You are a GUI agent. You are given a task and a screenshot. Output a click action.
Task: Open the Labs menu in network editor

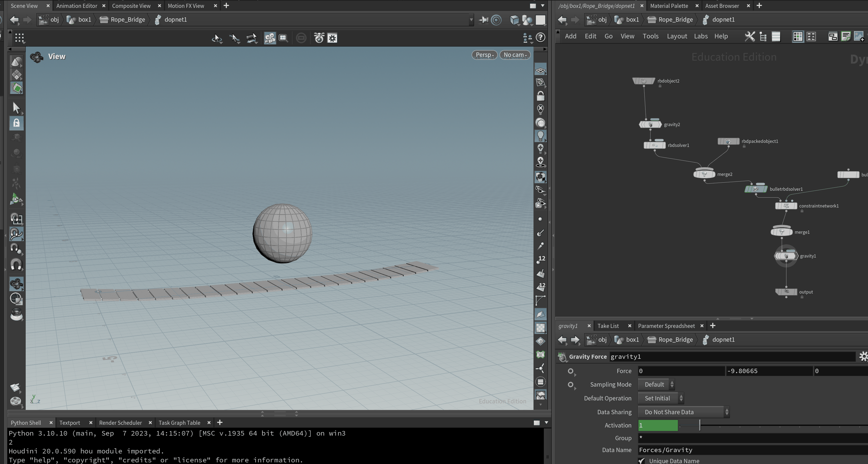(x=701, y=36)
